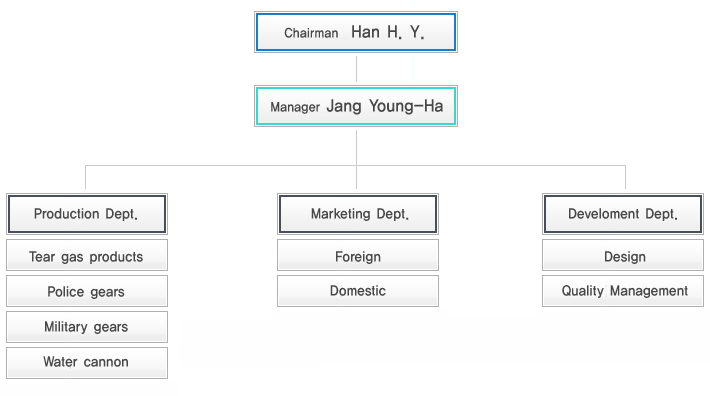Click the Manager title label
Image resolution: width=710 pixels, height=396 pixels.
coord(295,107)
